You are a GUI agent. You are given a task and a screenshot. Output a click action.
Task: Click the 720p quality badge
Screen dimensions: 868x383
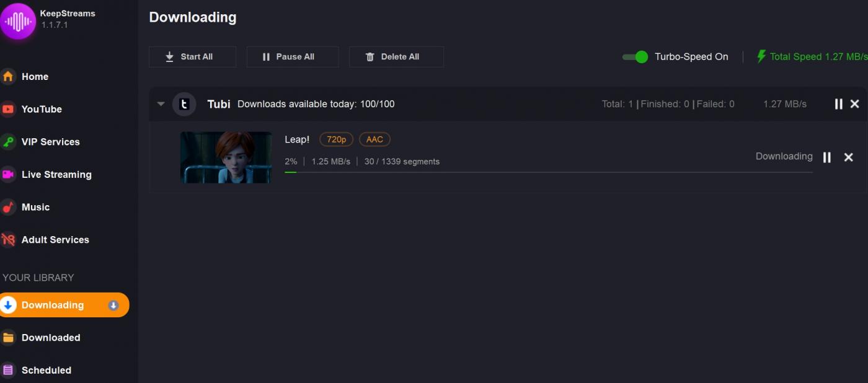[x=336, y=139]
